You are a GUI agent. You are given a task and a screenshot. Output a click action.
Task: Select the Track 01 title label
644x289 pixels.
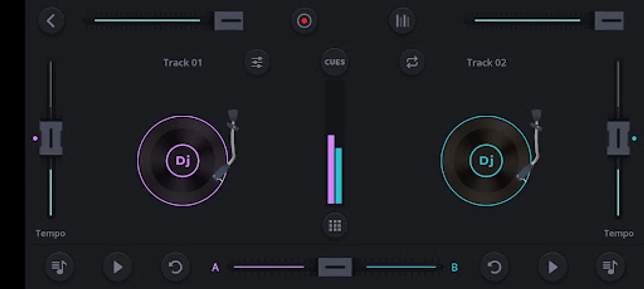(x=183, y=63)
